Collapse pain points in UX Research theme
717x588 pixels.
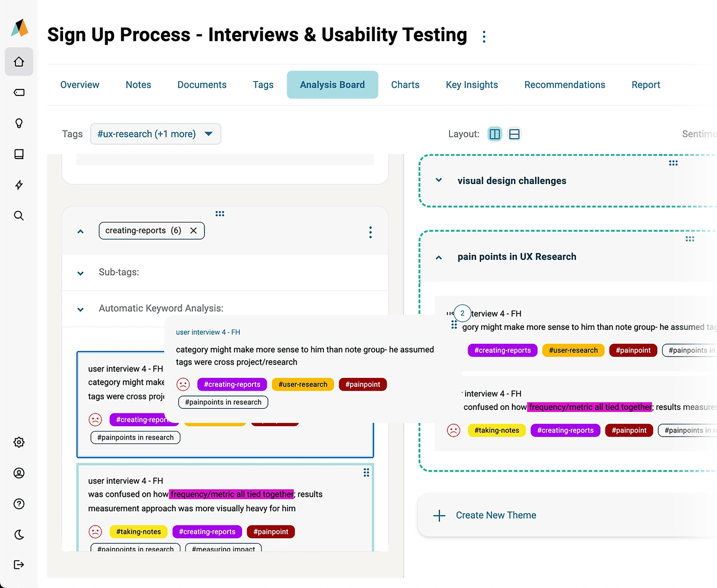coord(439,258)
